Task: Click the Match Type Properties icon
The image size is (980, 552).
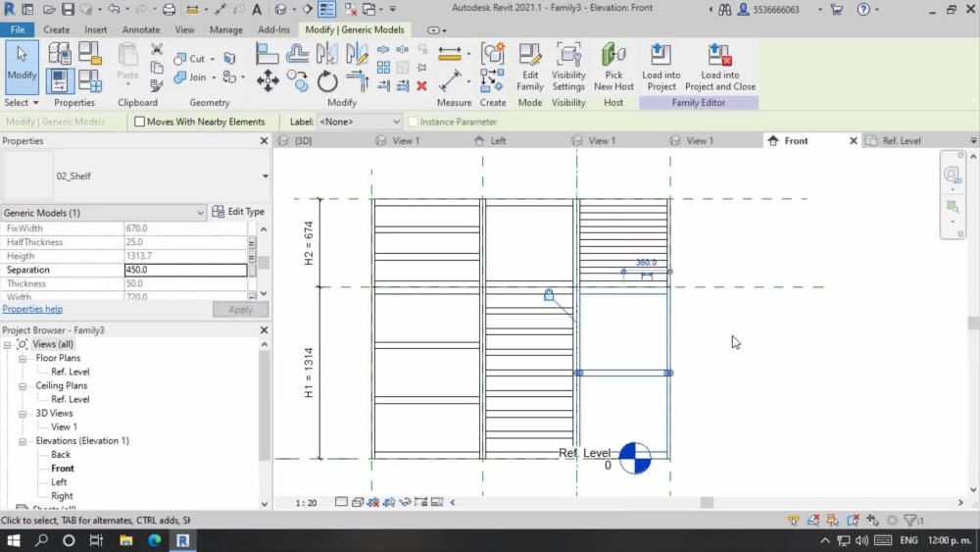Action: coord(156,85)
